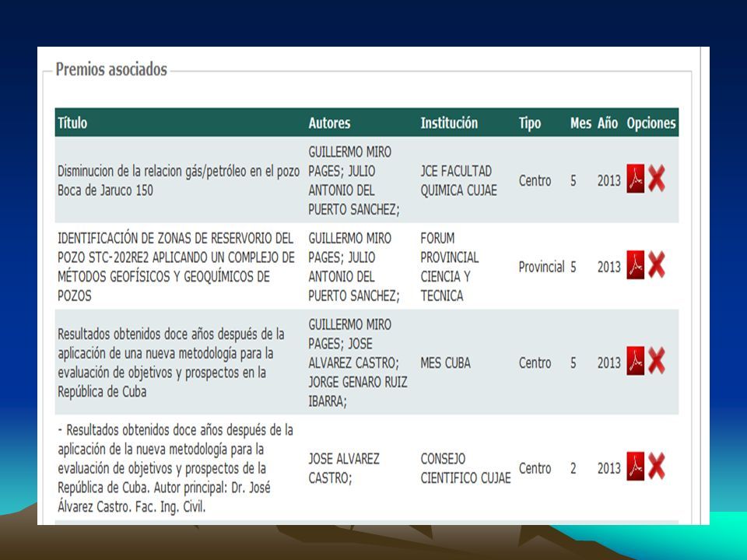Open PDF for the MES CUBA award

[635, 361]
